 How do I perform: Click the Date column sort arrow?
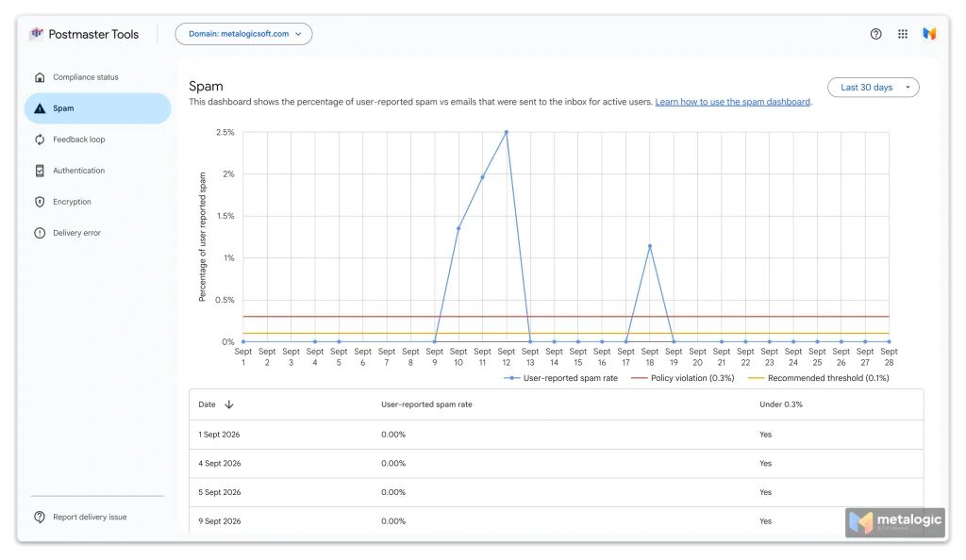(229, 404)
